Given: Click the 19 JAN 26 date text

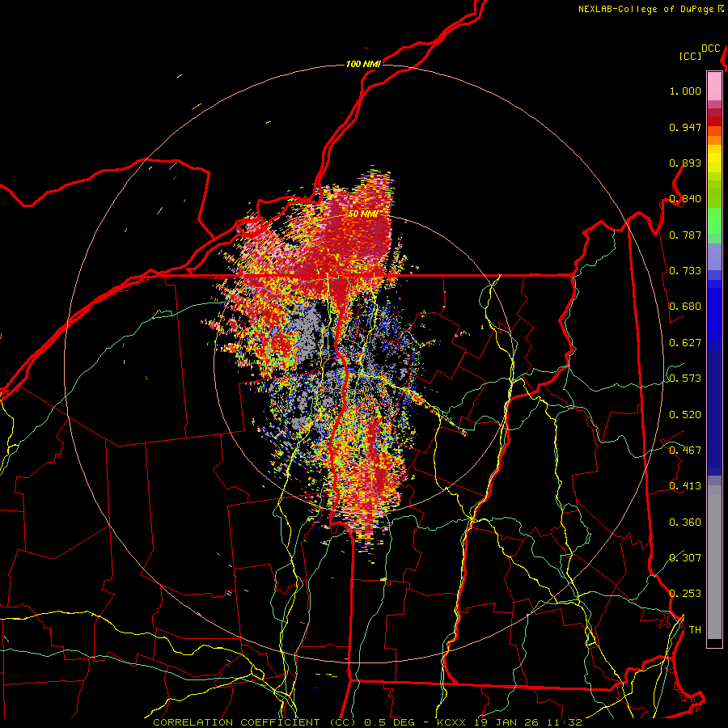Looking at the screenshot, I should [x=507, y=722].
